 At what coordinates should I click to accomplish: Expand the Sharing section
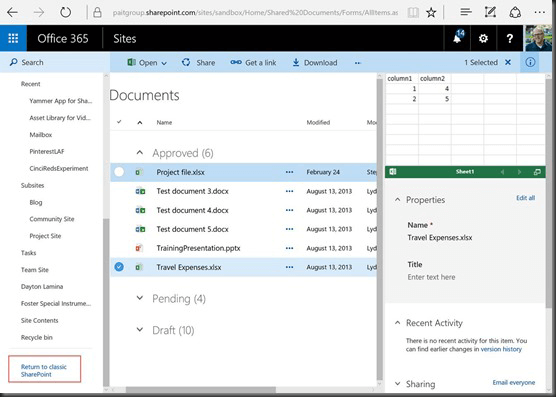point(397,384)
